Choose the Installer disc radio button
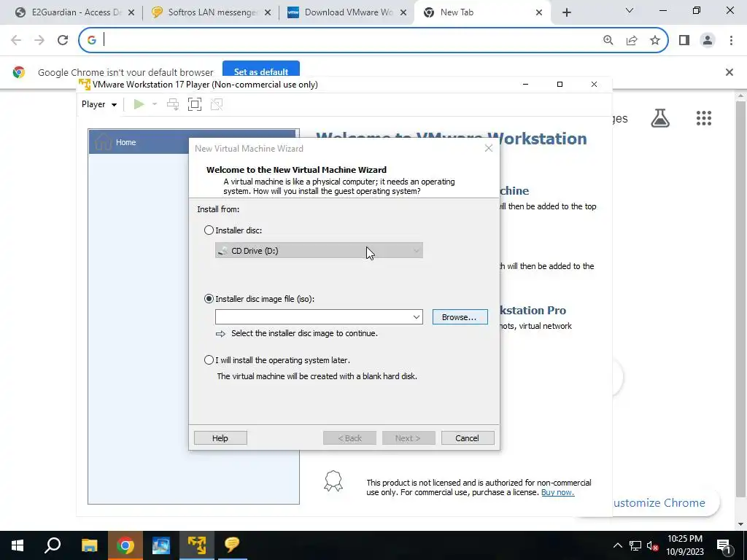747x560 pixels. click(x=209, y=230)
